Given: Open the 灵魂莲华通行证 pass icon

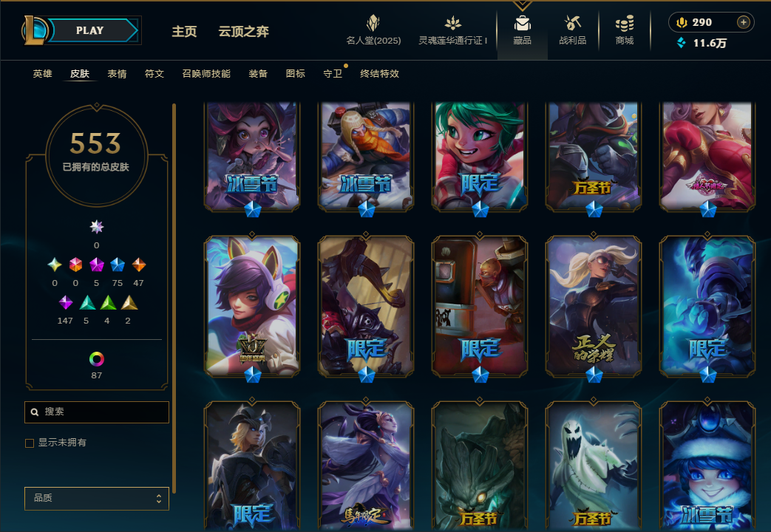Looking at the screenshot, I should click(x=453, y=23).
